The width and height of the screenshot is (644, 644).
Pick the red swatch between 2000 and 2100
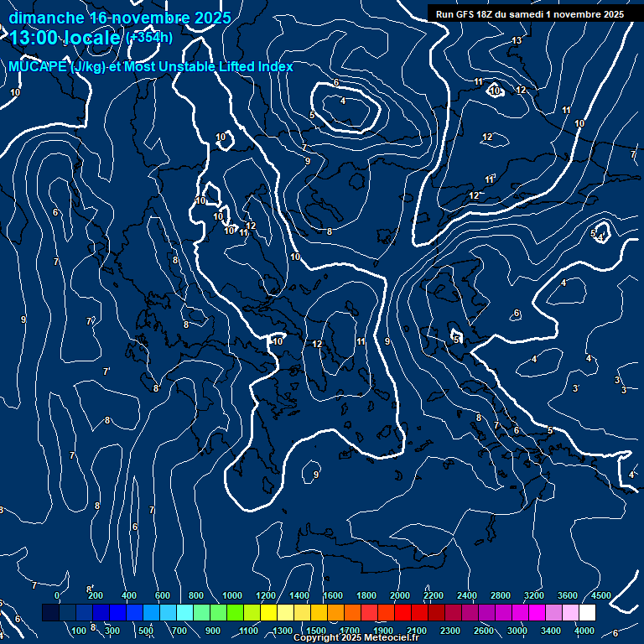(402, 612)
